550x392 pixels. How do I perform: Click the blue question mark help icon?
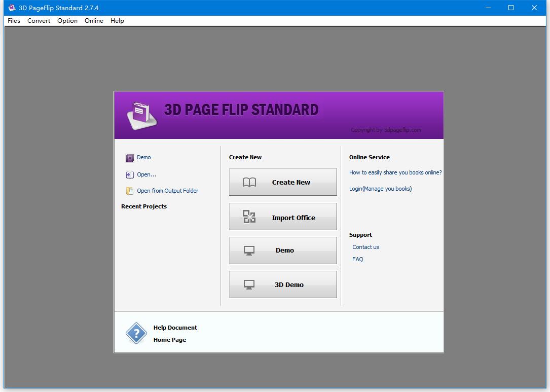pos(136,333)
